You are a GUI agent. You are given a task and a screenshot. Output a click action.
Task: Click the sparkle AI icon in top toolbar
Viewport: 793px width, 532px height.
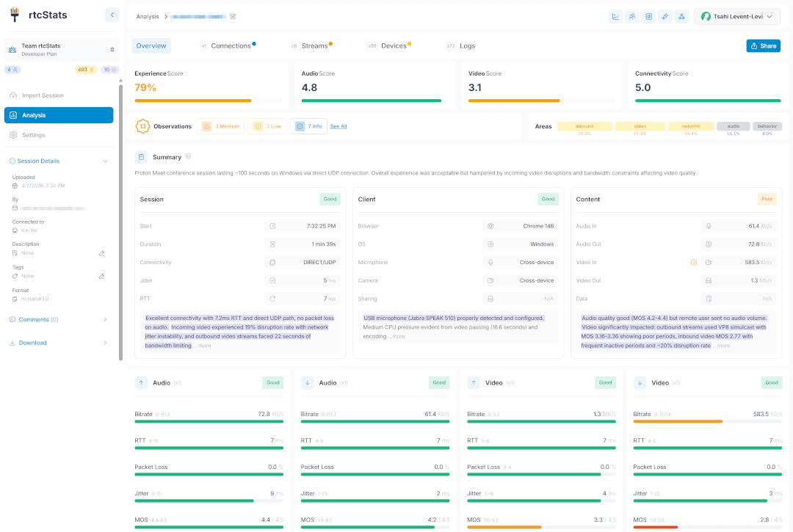pos(665,16)
